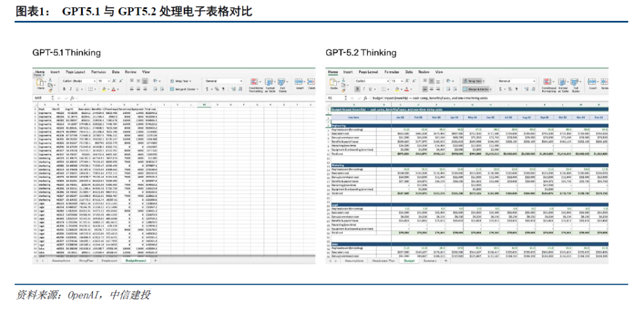Screen dimensions: 644x312
Task: Click currency dollar format in GPT-5.1 window
Action: (207, 89)
